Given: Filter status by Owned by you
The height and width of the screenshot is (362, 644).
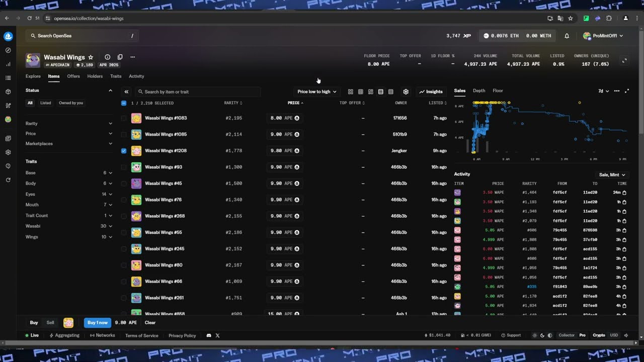Looking at the screenshot, I should (71, 103).
